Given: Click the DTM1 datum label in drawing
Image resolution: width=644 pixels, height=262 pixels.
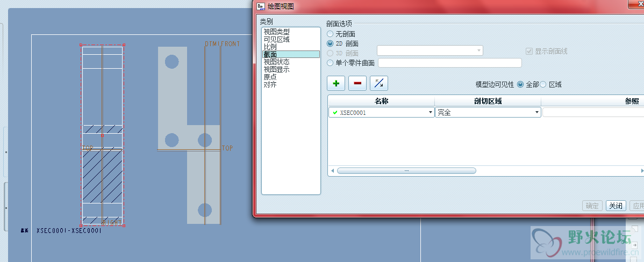Looking at the screenshot, I should tap(212, 44).
